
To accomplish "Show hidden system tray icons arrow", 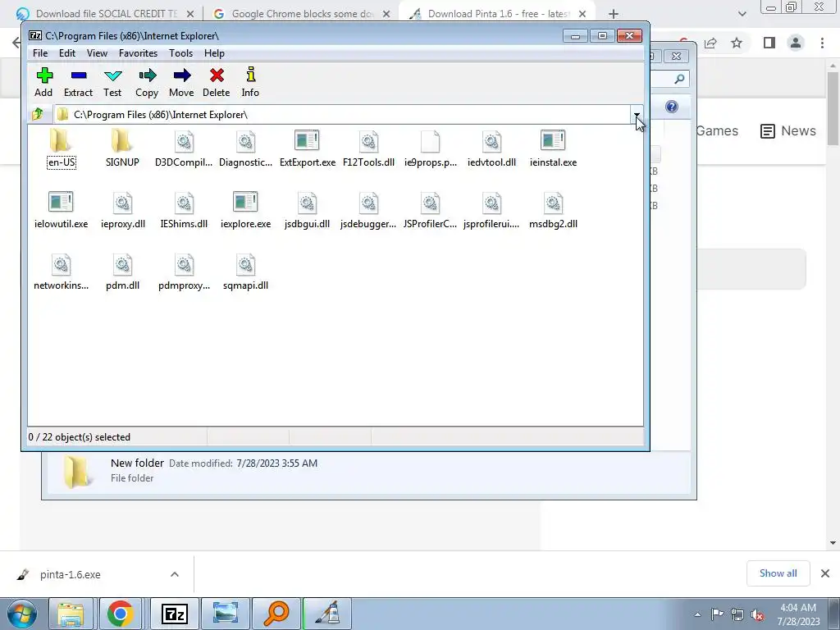I will click(x=697, y=614).
